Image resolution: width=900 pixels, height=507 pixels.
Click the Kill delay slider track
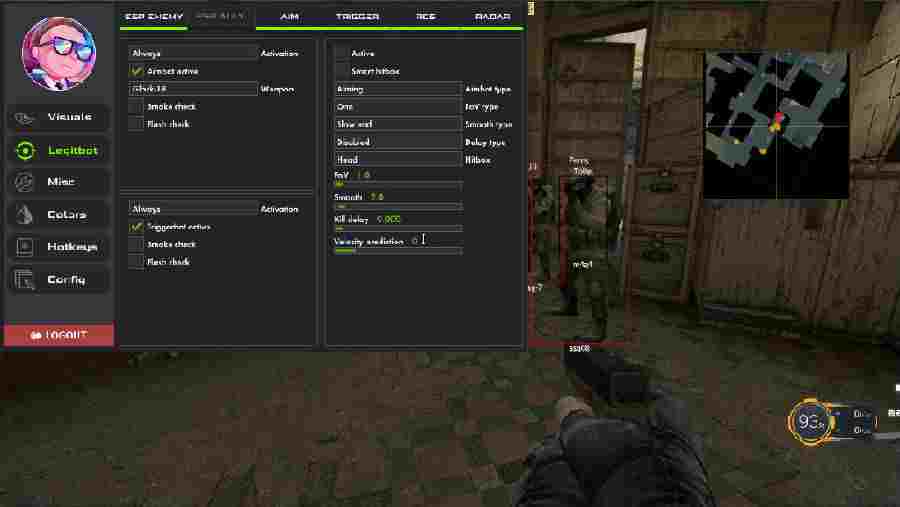tap(398, 229)
